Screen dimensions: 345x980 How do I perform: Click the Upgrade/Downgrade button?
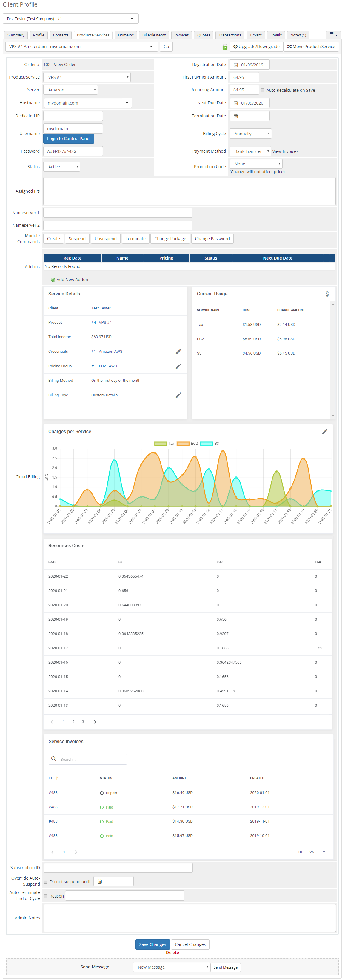click(x=256, y=47)
